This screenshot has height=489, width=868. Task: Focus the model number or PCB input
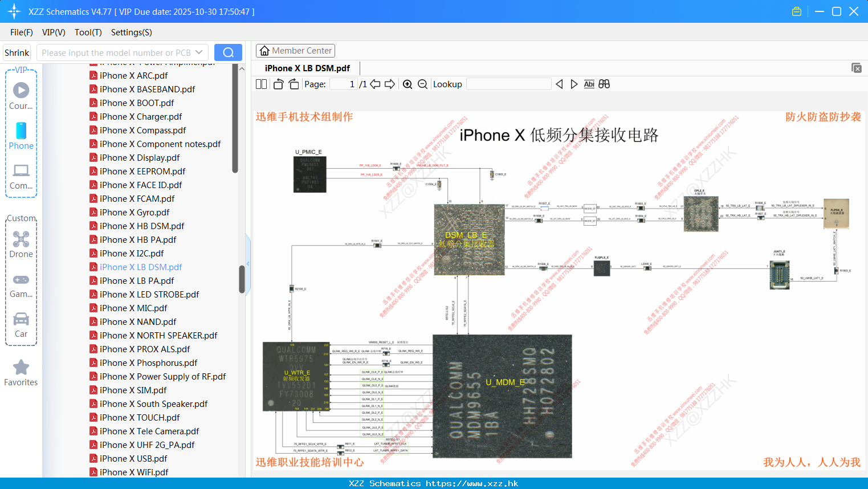[x=116, y=52]
